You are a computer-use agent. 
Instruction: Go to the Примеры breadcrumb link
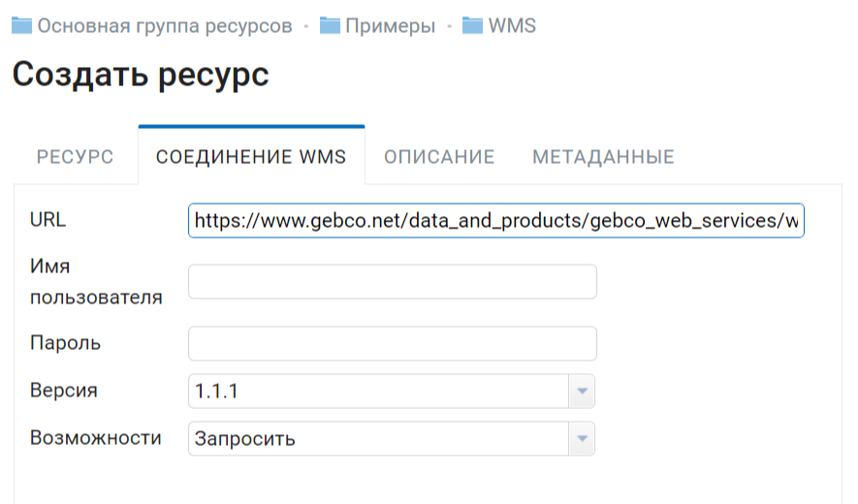[x=390, y=26]
